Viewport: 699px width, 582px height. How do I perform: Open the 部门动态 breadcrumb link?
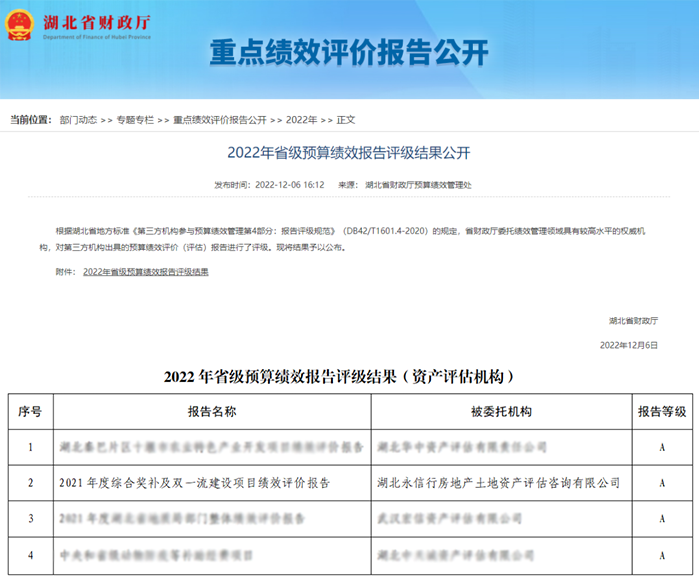[x=78, y=120]
